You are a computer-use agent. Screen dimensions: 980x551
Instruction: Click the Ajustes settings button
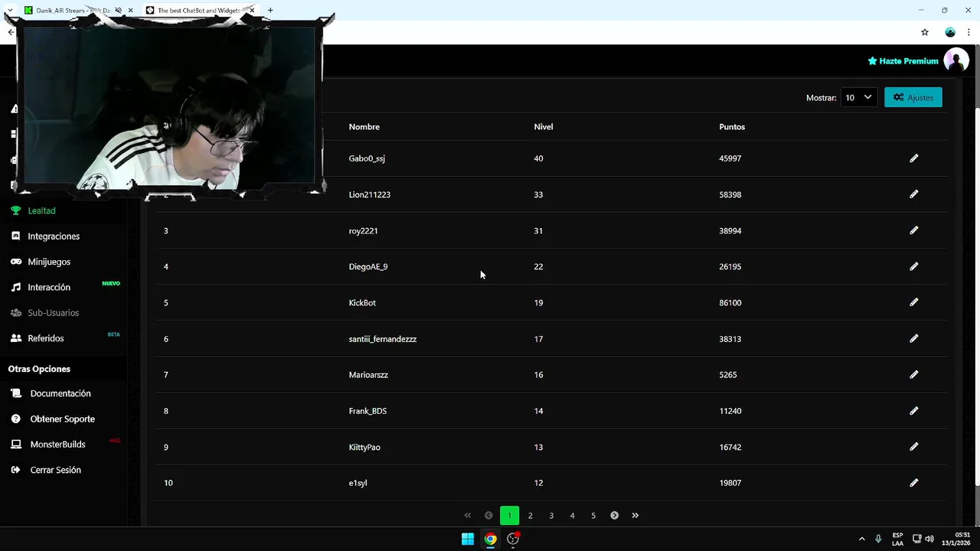913,97
